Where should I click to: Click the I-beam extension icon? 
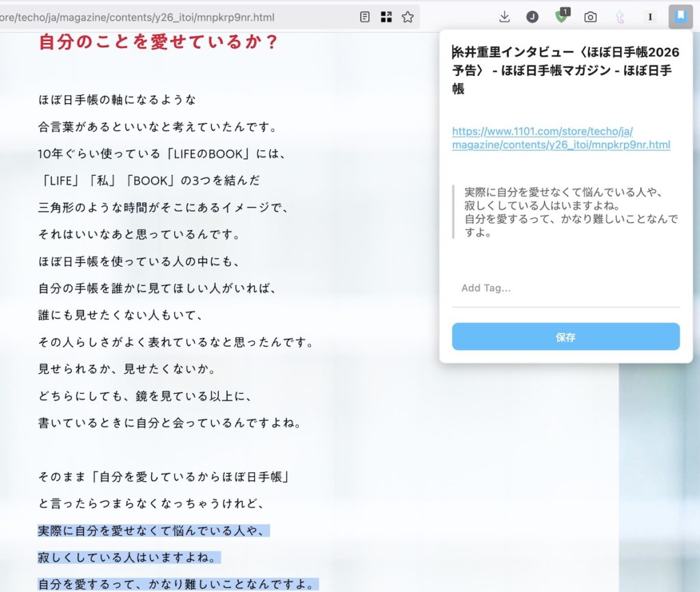coord(650,17)
